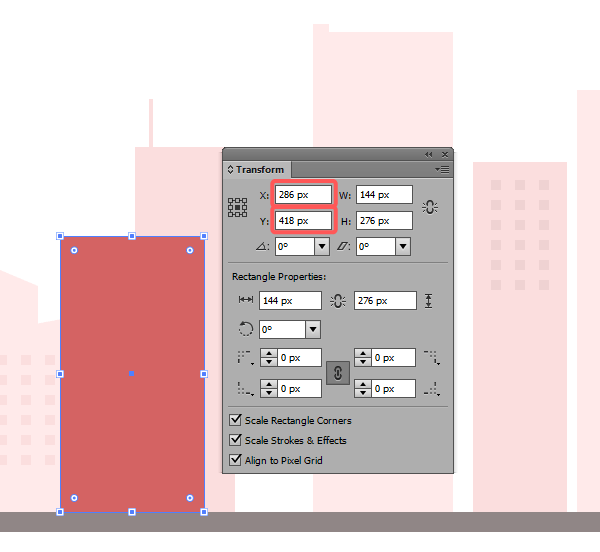
Task: Click the bottom-right corner widget of red rectangle
Action: 190,498
